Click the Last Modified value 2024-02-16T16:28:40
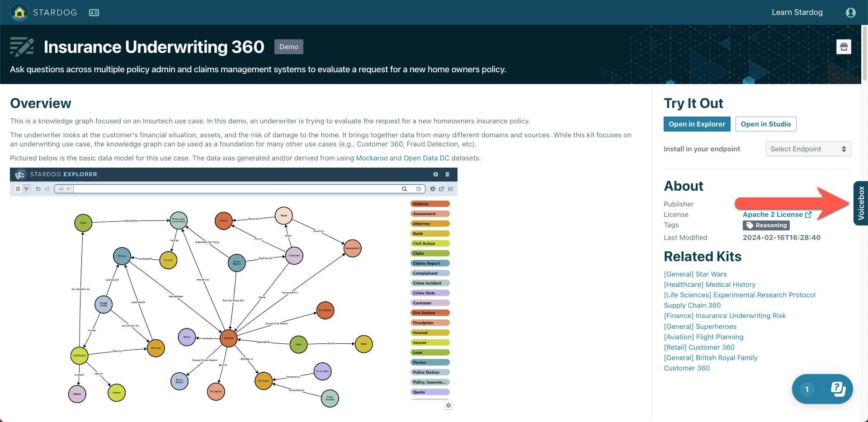Viewport: 868px width, 422px height. click(781, 238)
